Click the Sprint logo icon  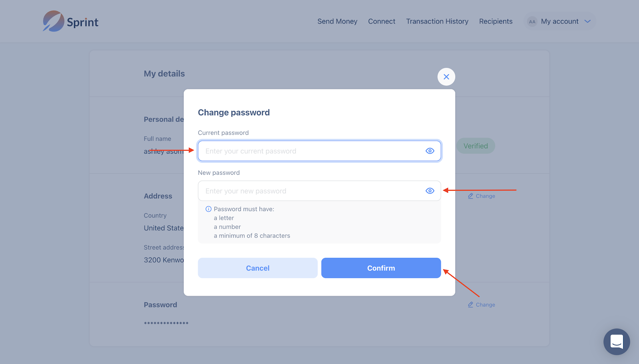(x=54, y=21)
